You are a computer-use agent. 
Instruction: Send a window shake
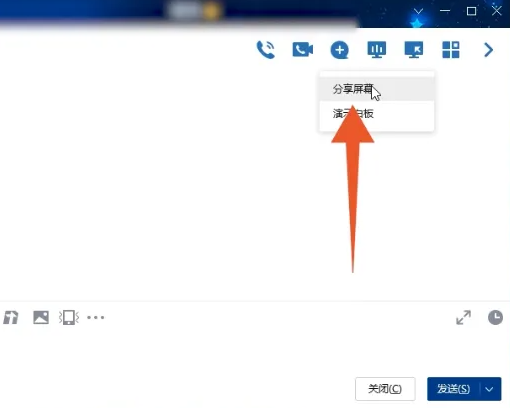pyautogui.click(x=69, y=317)
